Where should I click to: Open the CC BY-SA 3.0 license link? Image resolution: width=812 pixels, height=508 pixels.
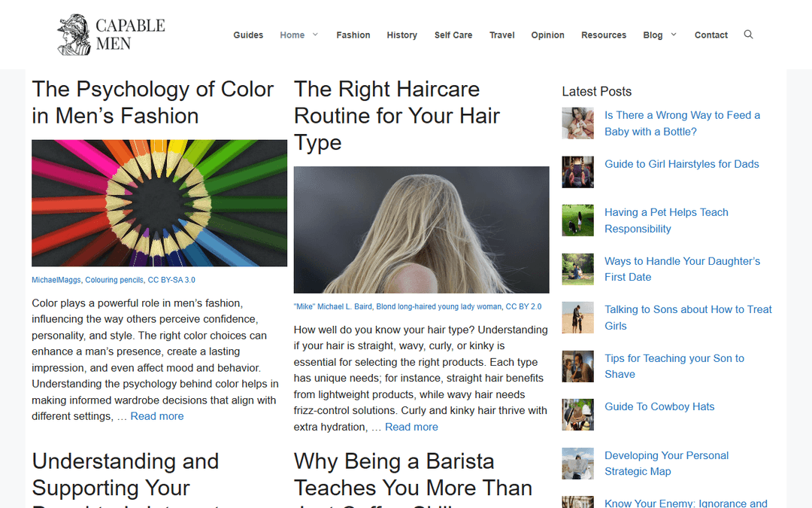[171, 280]
